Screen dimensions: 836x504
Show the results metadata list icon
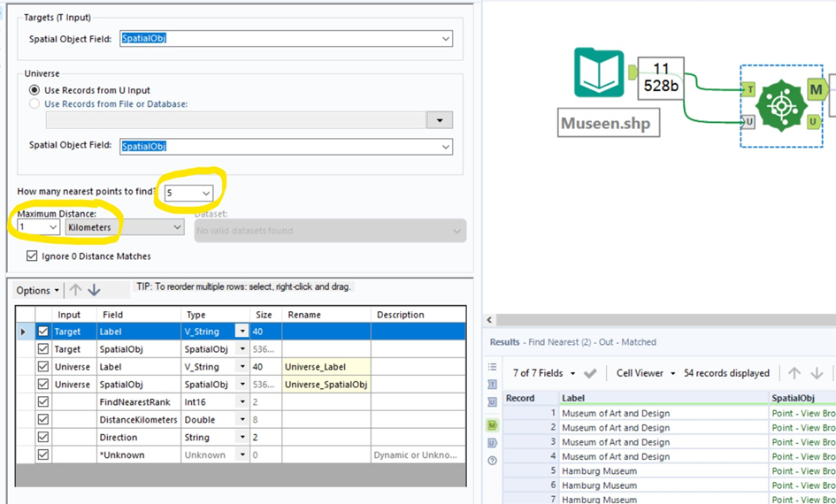[x=493, y=367]
